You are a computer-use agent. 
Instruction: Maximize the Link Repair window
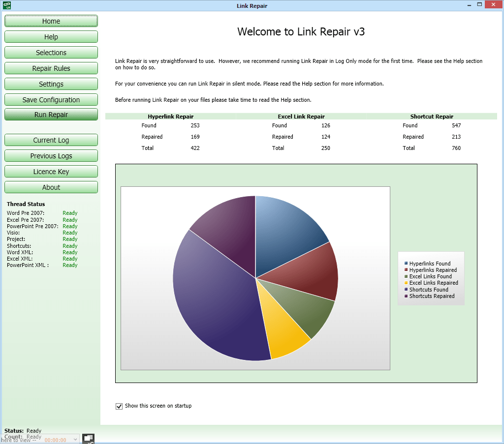click(479, 5)
